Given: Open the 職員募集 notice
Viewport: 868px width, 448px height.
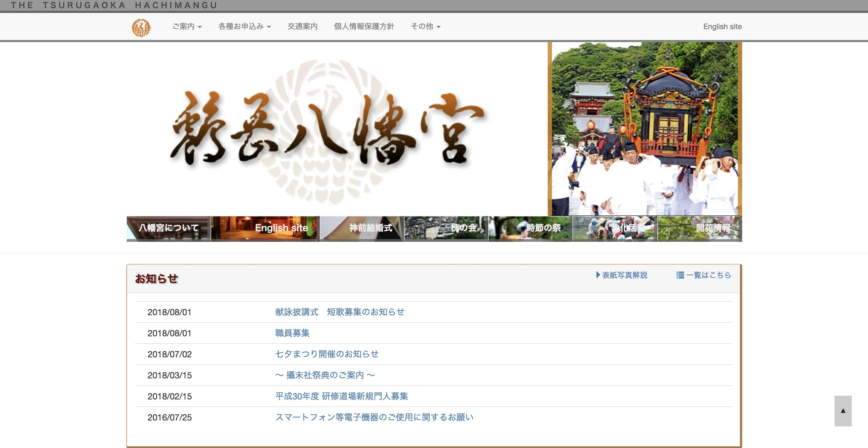Looking at the screenshot, I should [x=292, y=333].
